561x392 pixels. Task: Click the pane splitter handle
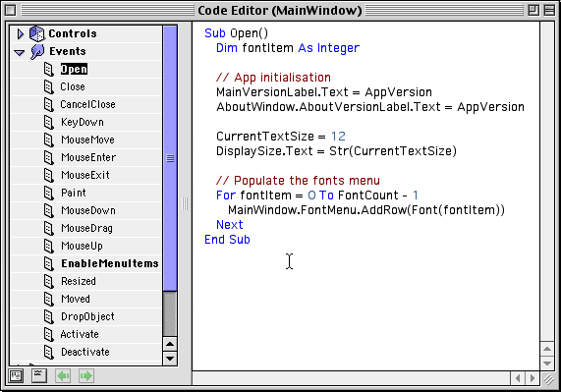click(x=185, y=204)
